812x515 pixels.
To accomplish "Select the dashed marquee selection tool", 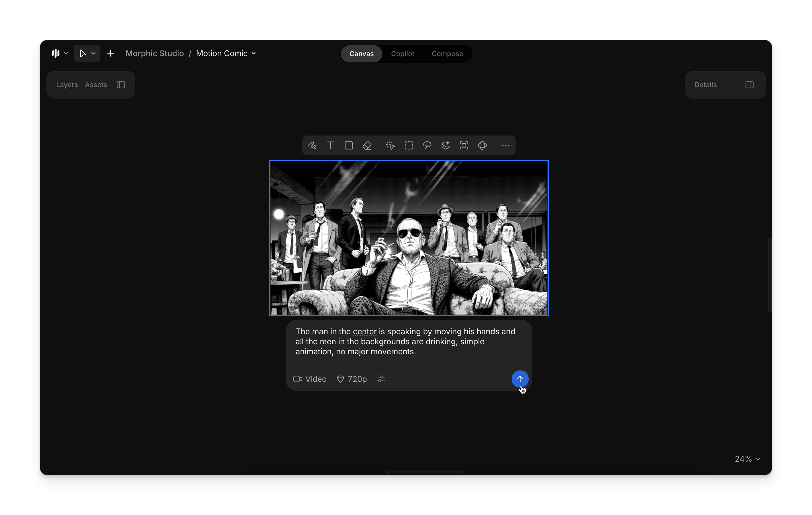I will (x=409, y=146).
